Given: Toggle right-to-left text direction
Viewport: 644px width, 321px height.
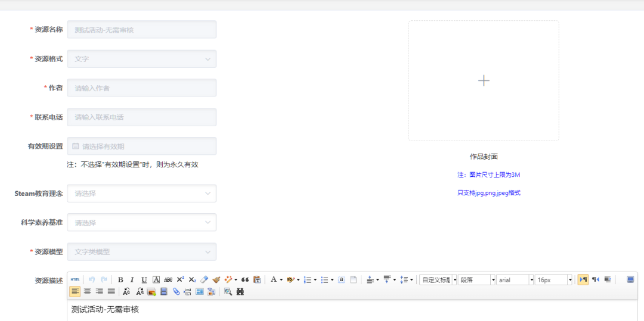Looking at the screenshot, I should tap(595, 279).
